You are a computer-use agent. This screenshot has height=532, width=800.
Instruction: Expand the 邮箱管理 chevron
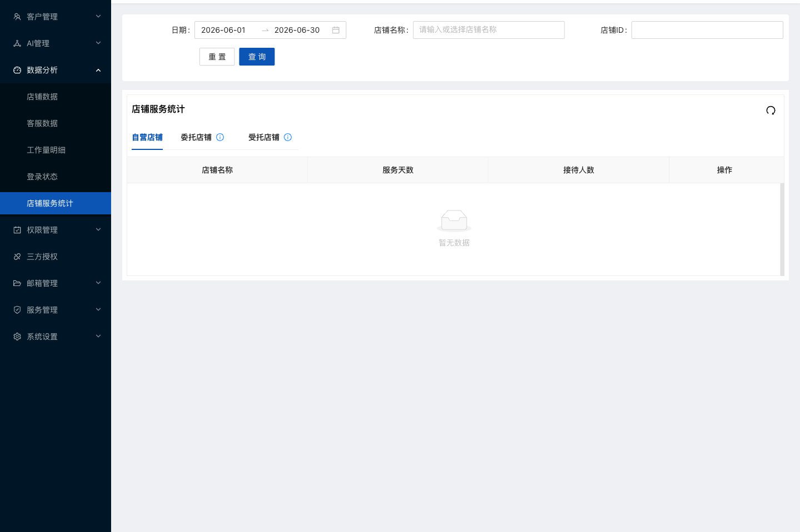click(98, 283)
